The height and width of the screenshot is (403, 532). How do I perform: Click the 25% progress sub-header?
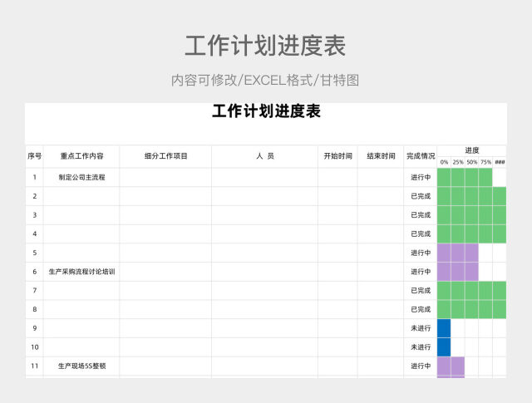[458, 162]
